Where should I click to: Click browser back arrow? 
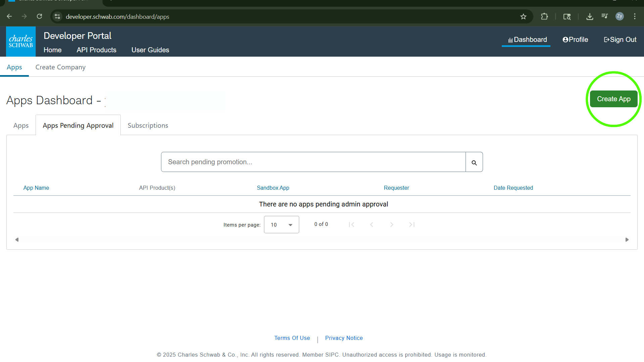9,16
